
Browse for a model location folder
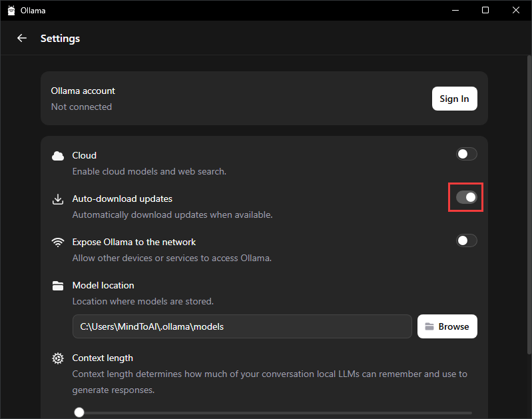tap(447, 326)
